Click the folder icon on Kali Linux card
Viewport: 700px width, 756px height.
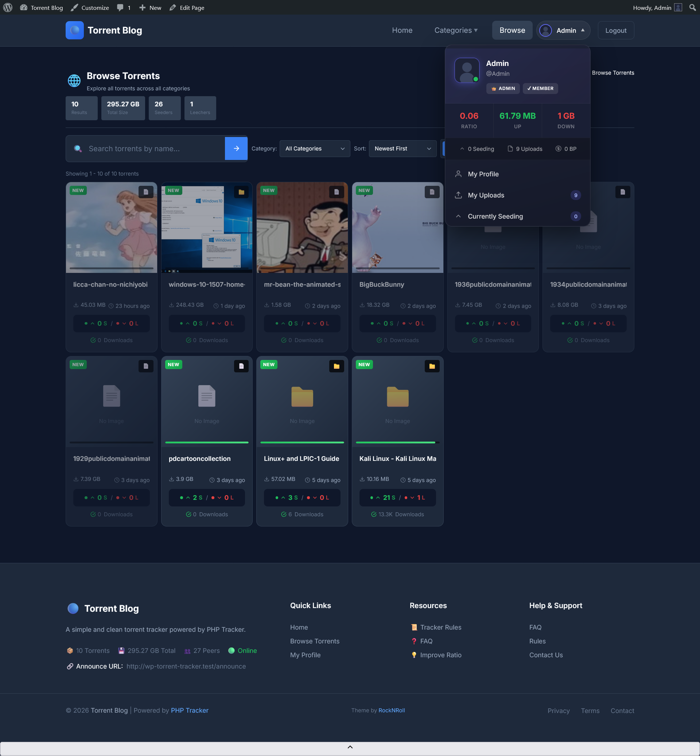tap(432, 366)
